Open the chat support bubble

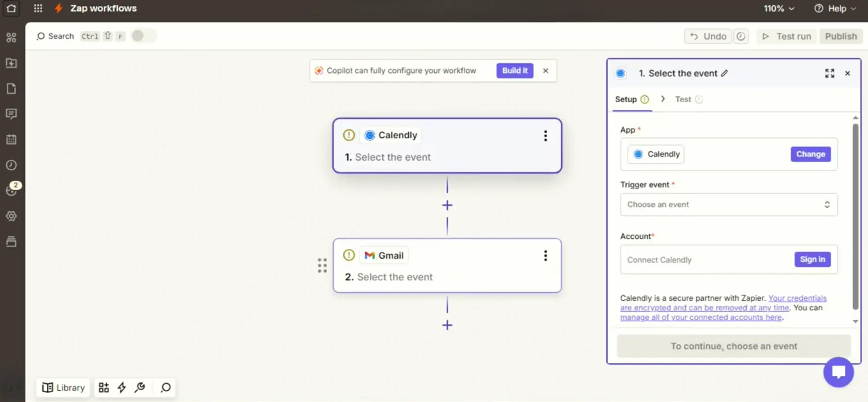(x=838, y=372)
